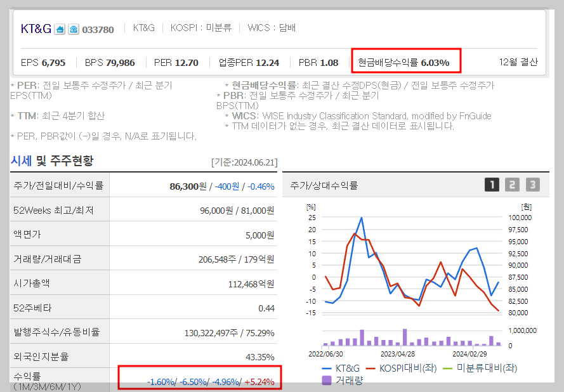
Task: Click the +5.24% one-year return
Action: coord(259,382)
